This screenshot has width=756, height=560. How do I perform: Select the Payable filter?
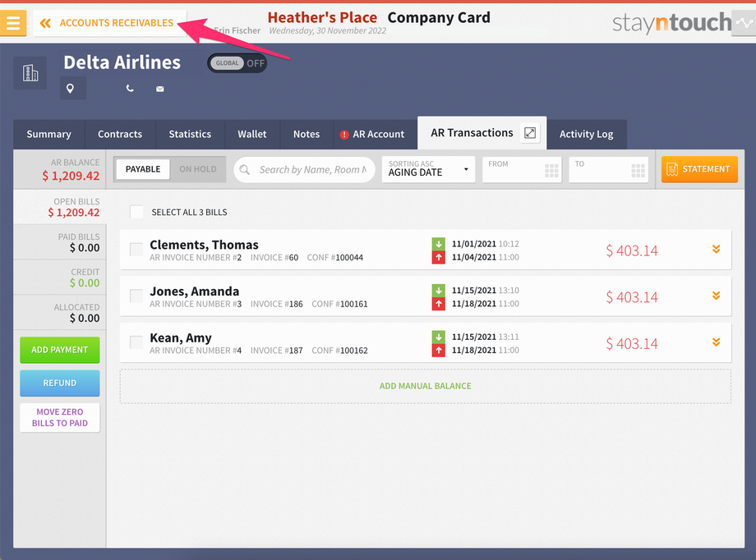click(x=143, y=169)
